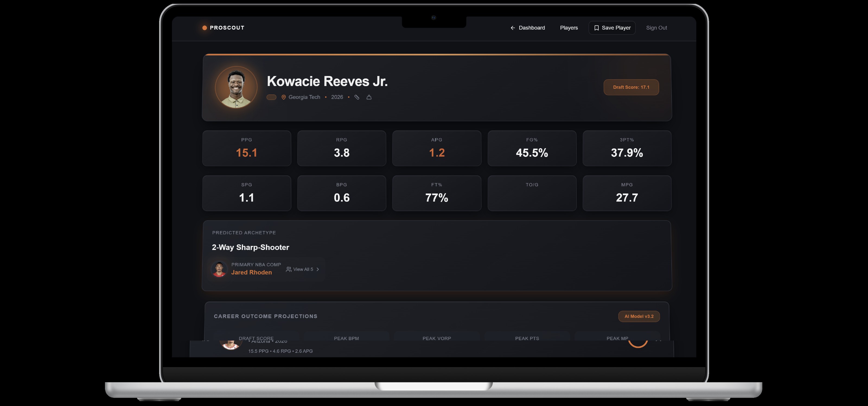Screen dimensions: 868x406
Task: Click the orange ProScout logo dot
Action: coord(205,28)
